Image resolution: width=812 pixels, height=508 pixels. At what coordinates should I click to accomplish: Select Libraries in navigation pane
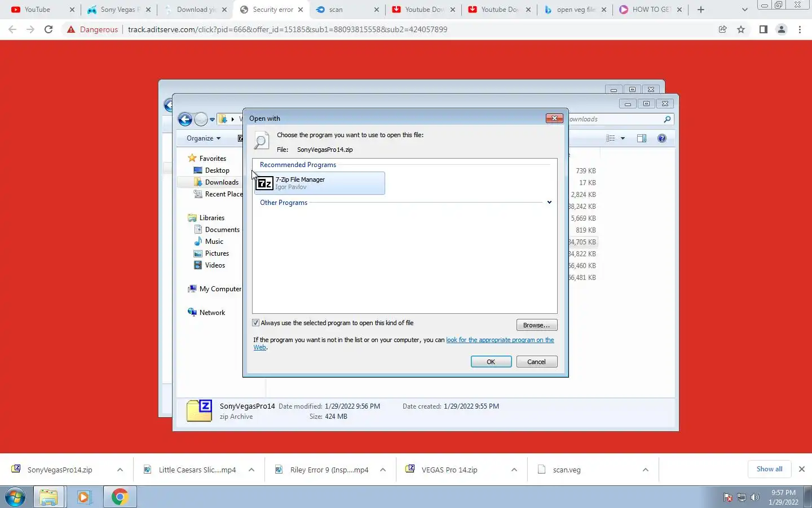212,218
